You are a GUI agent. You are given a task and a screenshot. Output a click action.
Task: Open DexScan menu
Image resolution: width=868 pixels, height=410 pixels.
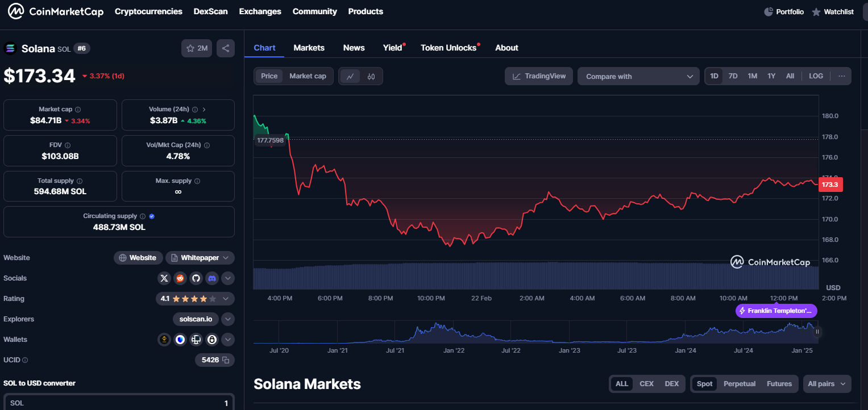click(211, 11)
